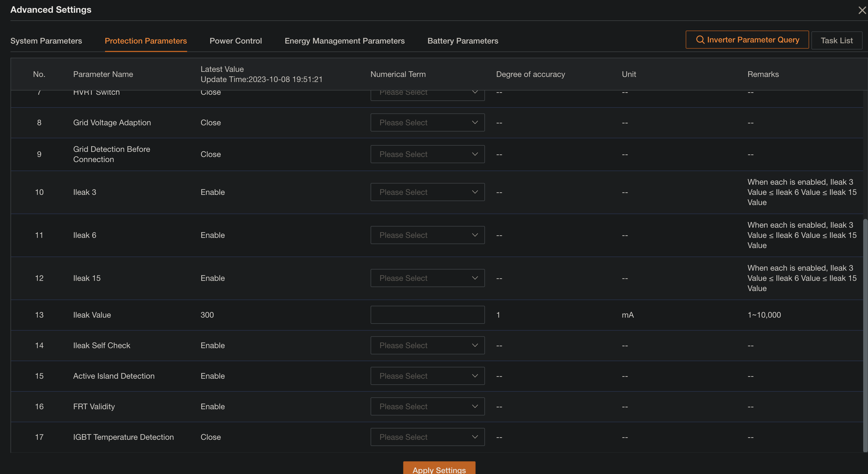Open the Grid Detection Before Connection dropdown
The width and height of the screenshot is (868, 474).
pyautogui.click(x=427, y=154)
